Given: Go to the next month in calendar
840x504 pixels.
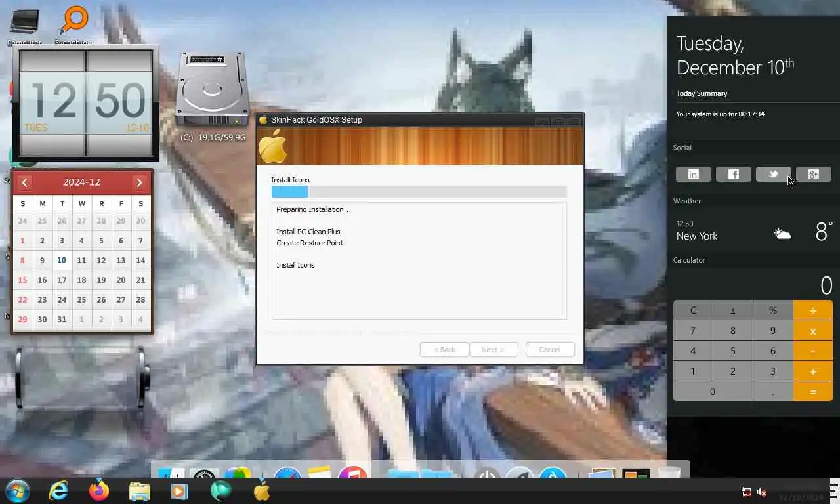Looking at the screenshot, I should point(139,182).
